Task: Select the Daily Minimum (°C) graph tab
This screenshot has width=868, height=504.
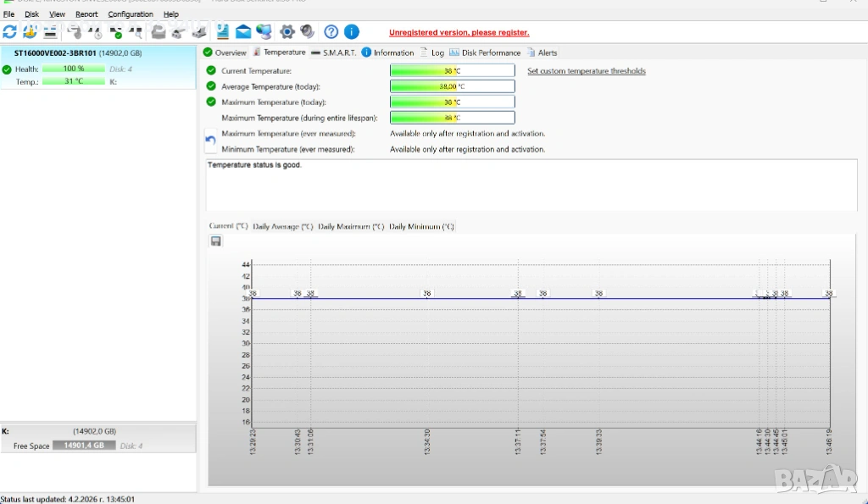Action: pyautogui.click(x=421, y=227)
